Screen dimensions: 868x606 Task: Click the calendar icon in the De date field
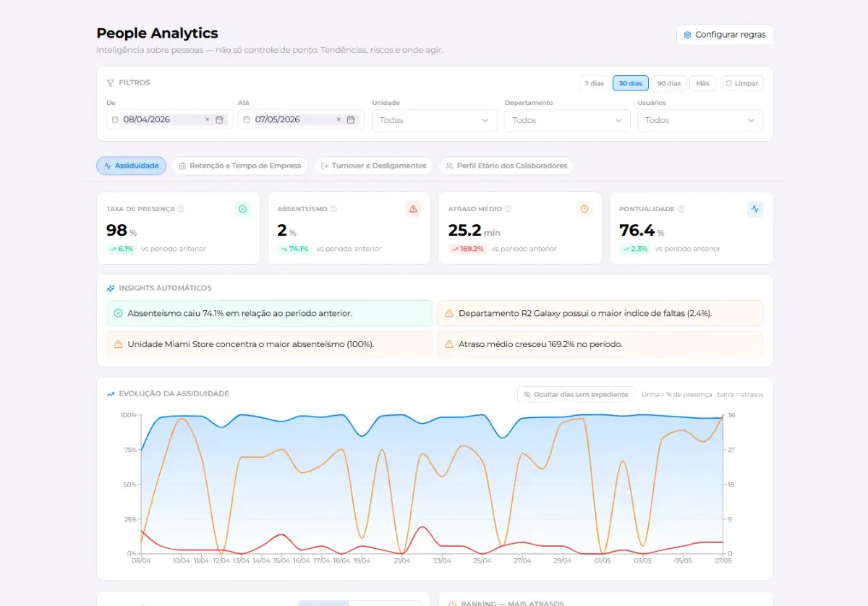click(x=219, y=119)
